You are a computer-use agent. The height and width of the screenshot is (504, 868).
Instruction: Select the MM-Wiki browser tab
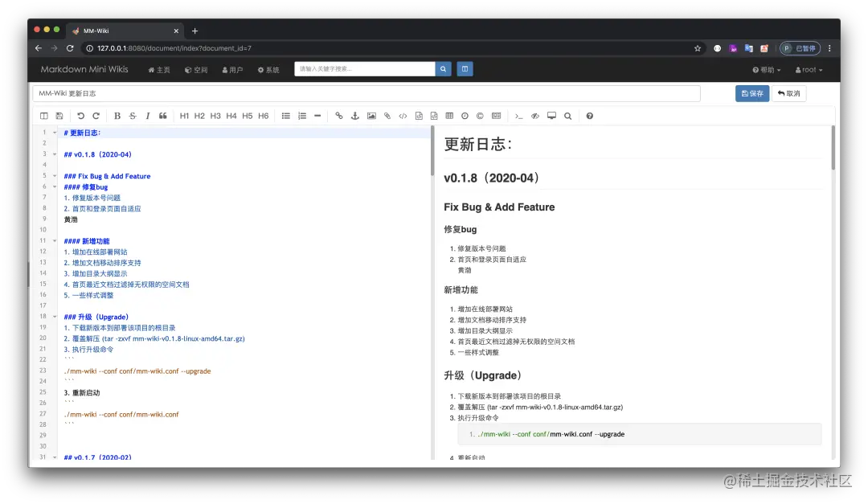pyautogui.click(x=125, y=31)
